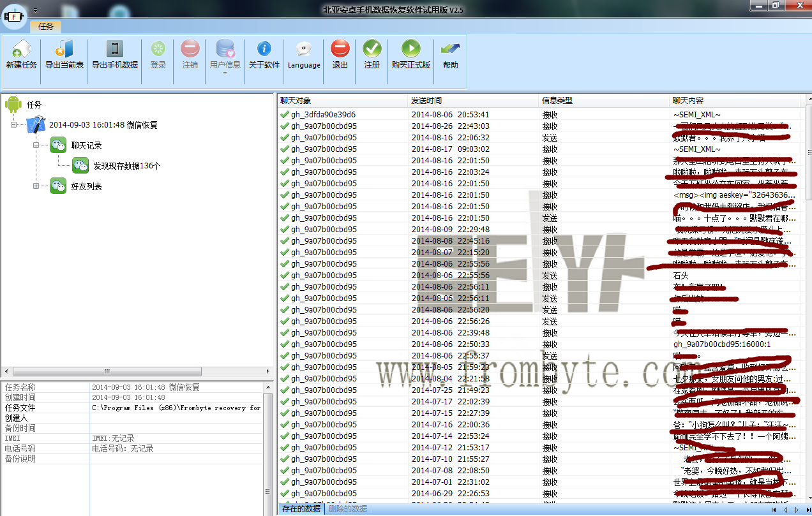812x516 pixels.
Task: Collapse the 2014-09-03 微信恢复 tree node
Action: [14, 125]
